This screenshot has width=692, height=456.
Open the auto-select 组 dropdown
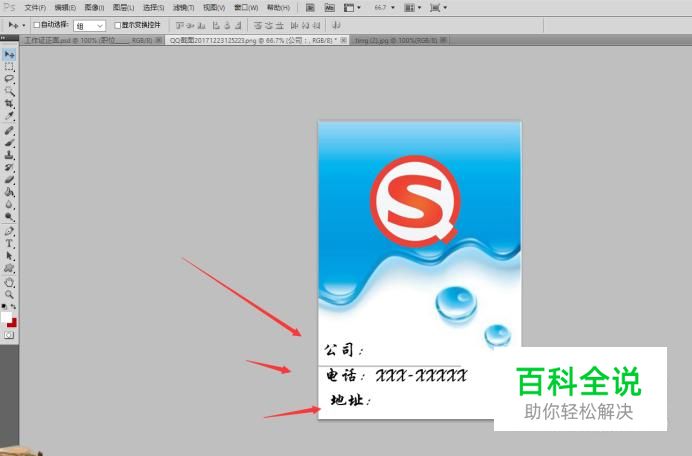[x=90, y=26]
